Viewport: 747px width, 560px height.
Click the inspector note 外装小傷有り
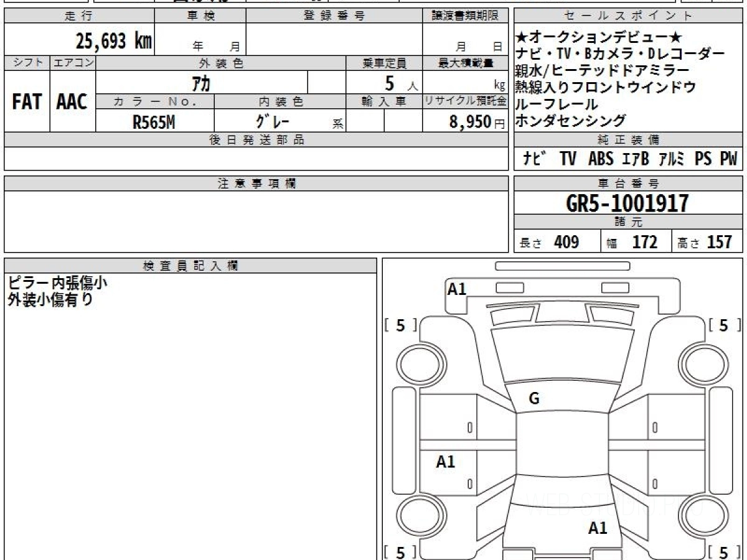point(50,299)
